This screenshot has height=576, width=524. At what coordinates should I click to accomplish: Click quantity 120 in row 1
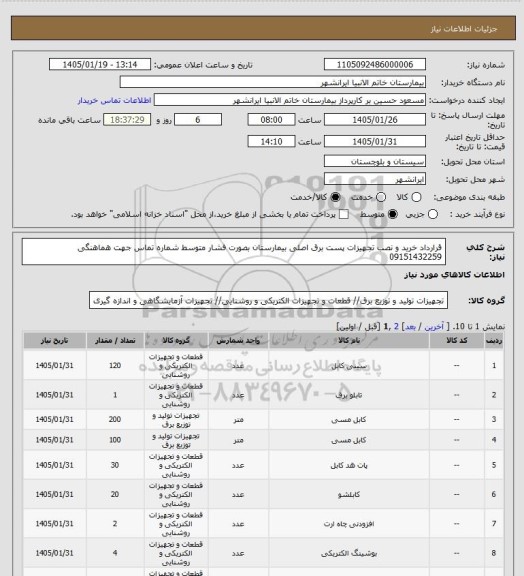point(115,366)
